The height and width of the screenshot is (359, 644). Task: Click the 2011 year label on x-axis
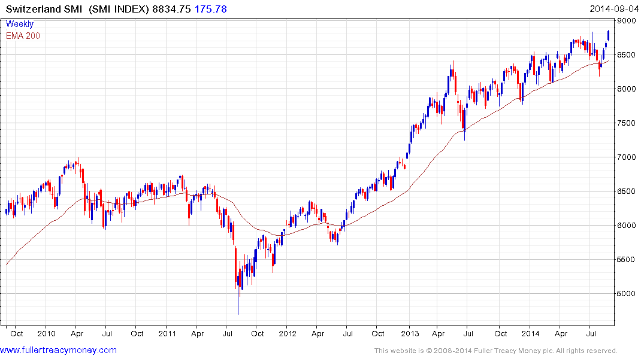(167, 333)
